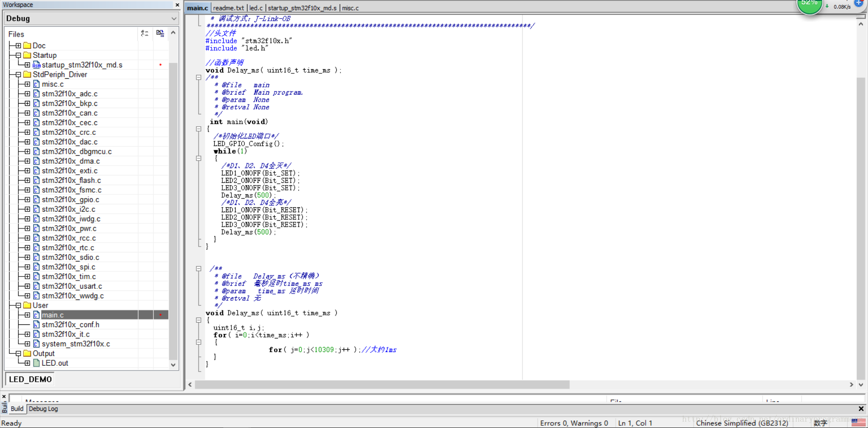Select the Startup folder icon

(27, 55)
